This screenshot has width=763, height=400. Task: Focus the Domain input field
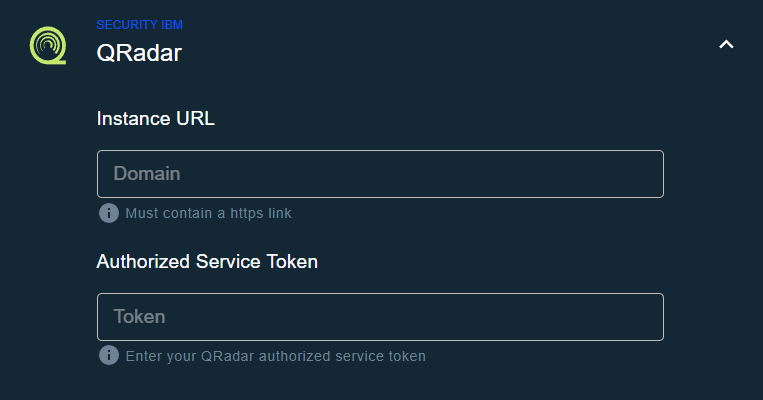click(x=380, y=174)
